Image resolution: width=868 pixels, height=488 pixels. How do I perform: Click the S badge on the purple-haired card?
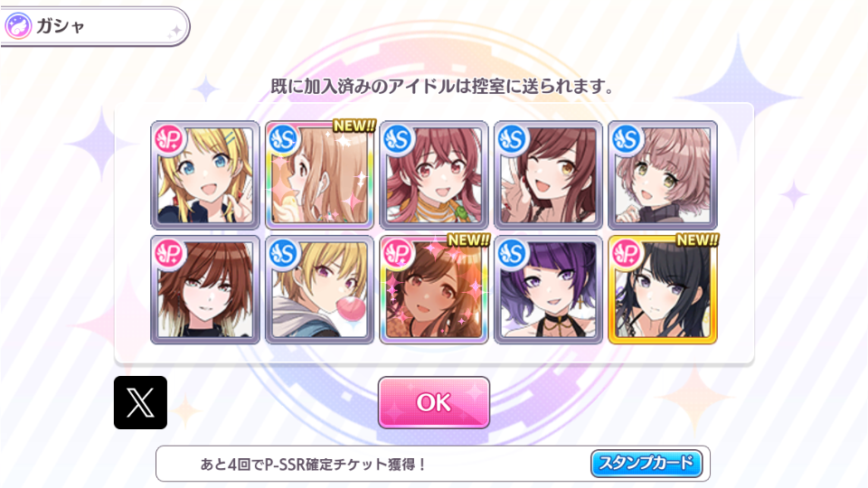[x=513, y=253]
